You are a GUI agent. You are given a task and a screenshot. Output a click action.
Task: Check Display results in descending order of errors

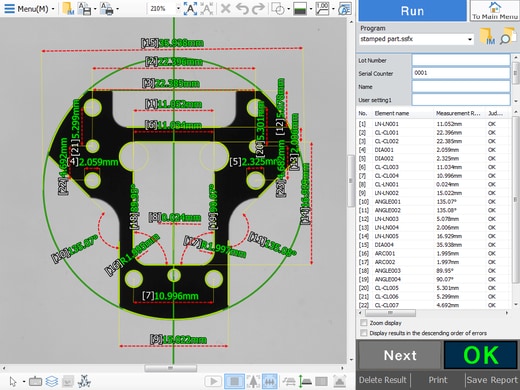pyautogui.click(x=364, y=333)
